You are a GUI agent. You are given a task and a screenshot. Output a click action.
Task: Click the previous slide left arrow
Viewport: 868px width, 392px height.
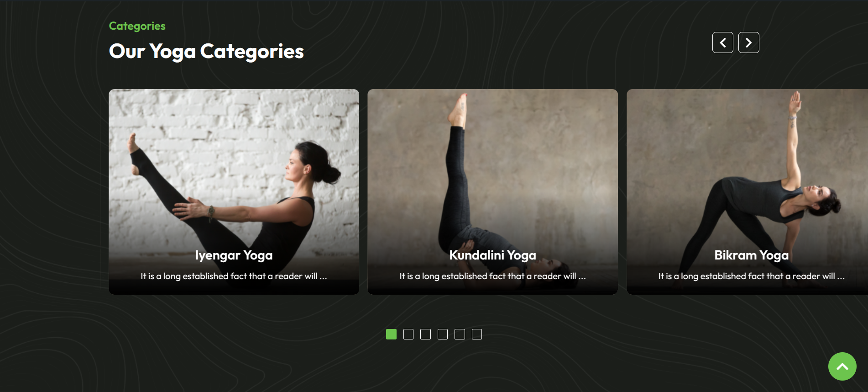click(722, 42)
